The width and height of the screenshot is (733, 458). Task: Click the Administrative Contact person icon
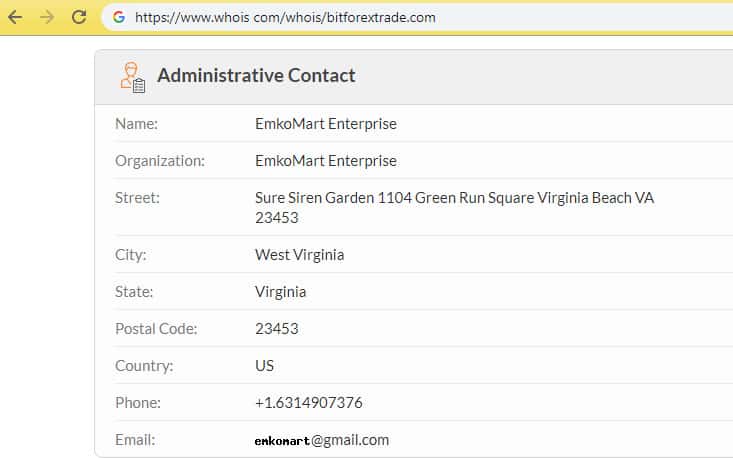(133, 77)
